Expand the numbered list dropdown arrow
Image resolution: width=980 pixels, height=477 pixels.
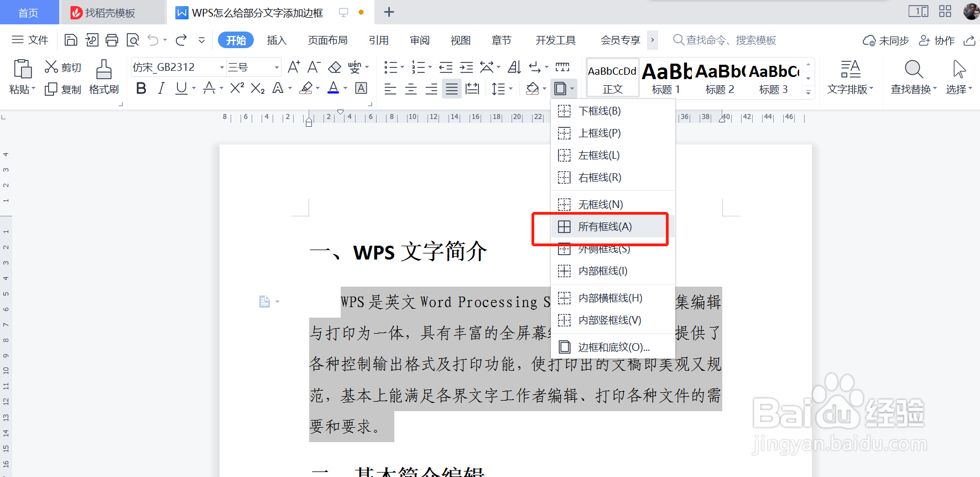(x=430, y=68)
